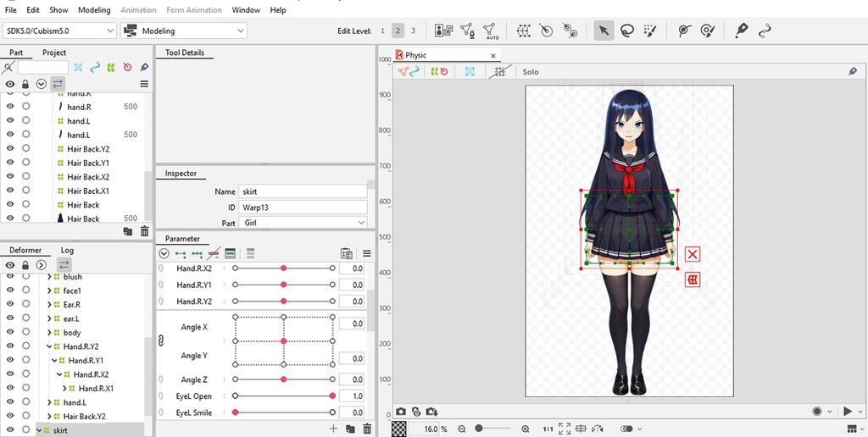Expand the blush deformer tree item

[49, 277]
